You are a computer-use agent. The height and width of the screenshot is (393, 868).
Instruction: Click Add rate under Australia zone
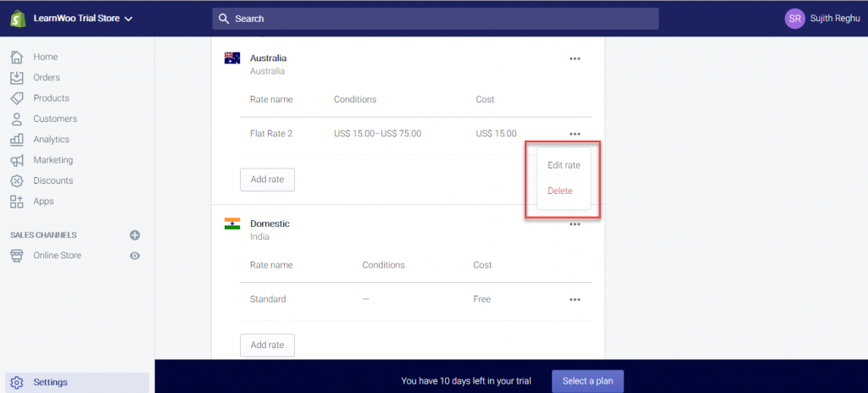pos(267,180)
